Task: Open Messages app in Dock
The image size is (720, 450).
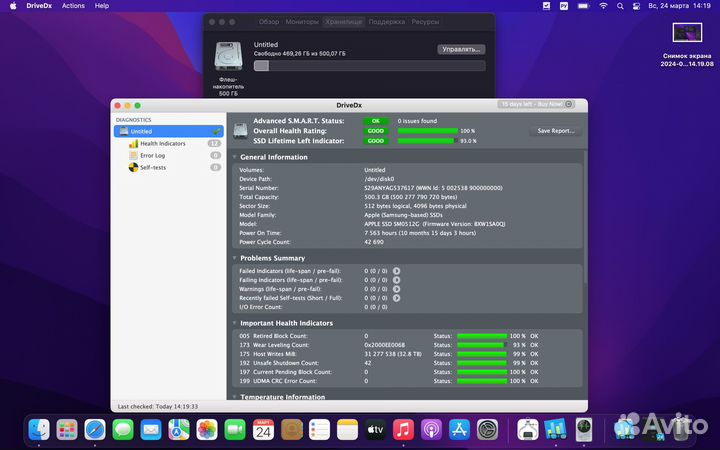Action: (123, 430)
